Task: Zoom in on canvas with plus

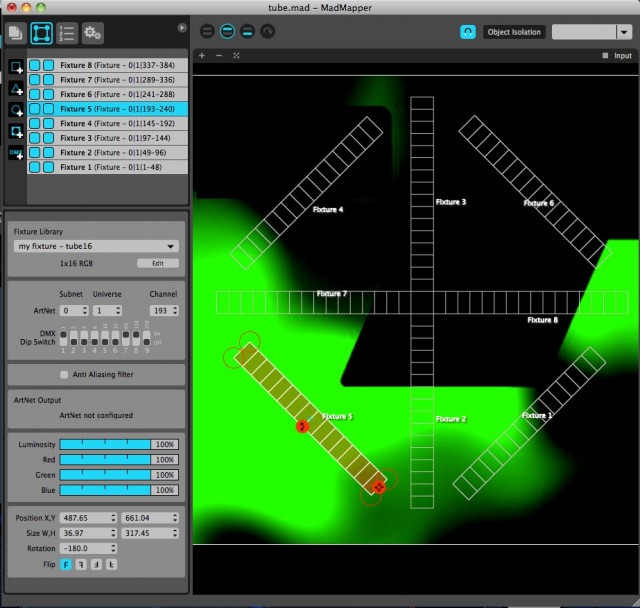Action: (202, 56)
